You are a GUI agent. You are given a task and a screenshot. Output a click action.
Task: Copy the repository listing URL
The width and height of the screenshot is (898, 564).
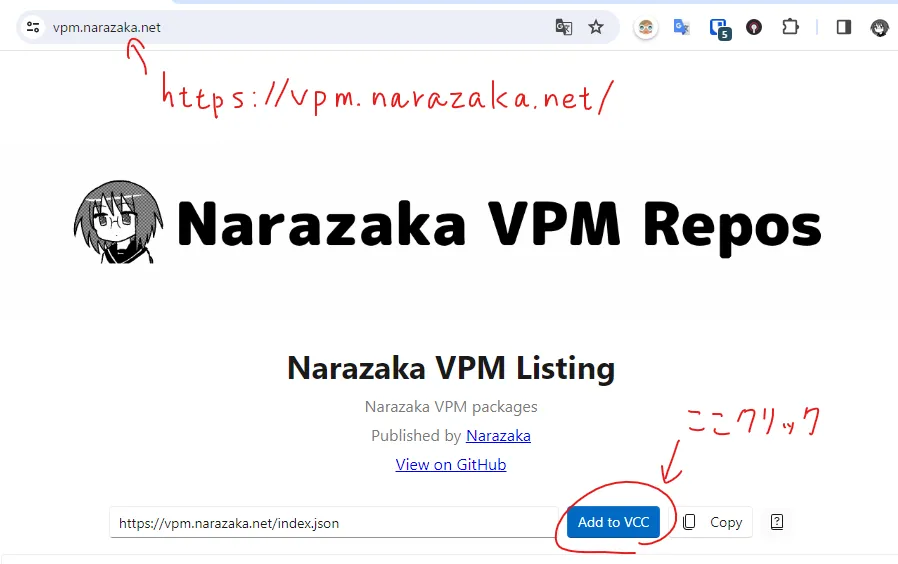714,522
